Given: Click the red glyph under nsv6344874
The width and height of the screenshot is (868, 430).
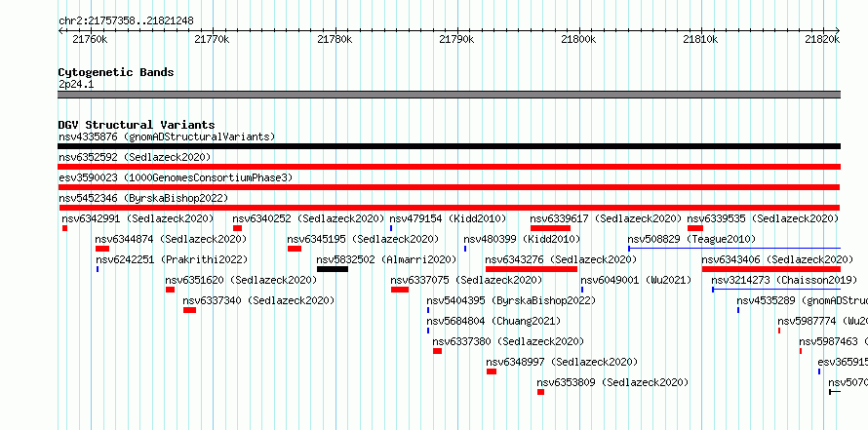Looking at the screenshot, I should point(102,249).
